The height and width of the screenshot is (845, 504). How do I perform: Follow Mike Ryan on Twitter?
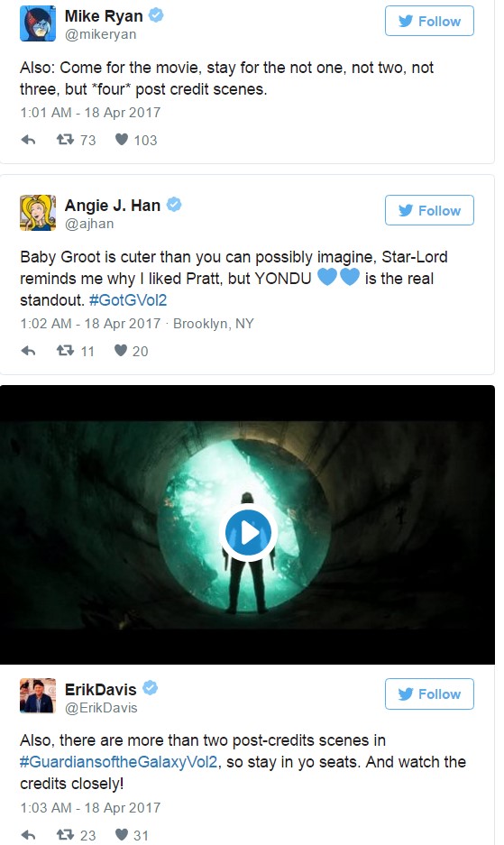pyautogui.click(x=429, y=21)
